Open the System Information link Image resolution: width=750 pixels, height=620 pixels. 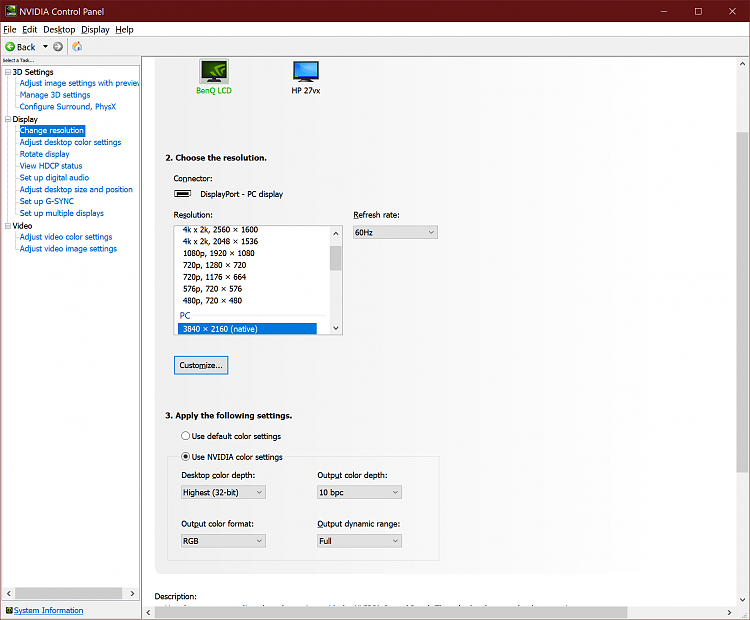pyautogui.click(x=48, y=610)
